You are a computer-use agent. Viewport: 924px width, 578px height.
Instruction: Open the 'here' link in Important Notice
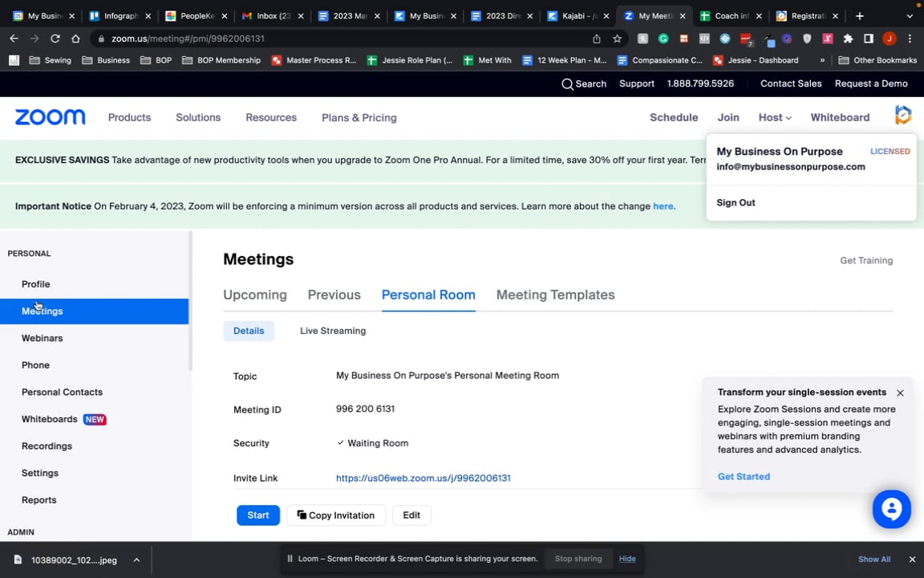pyautogui.click(x=663, y=206)
